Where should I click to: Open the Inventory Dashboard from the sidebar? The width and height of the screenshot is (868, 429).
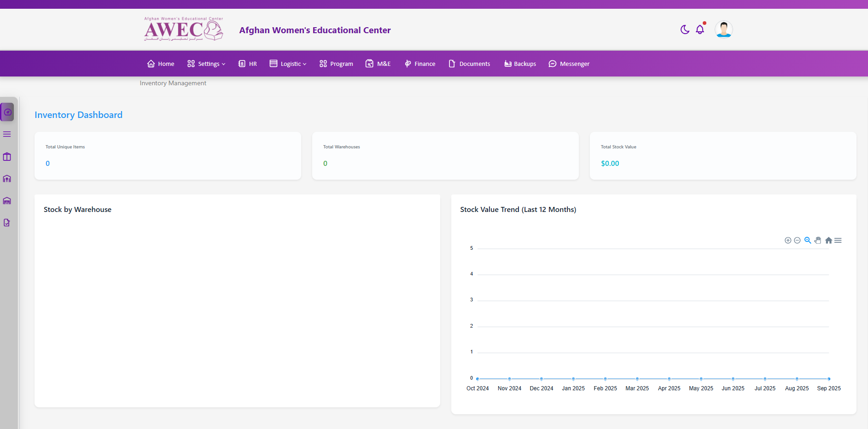pyautogui.click(x=7, y=112)
